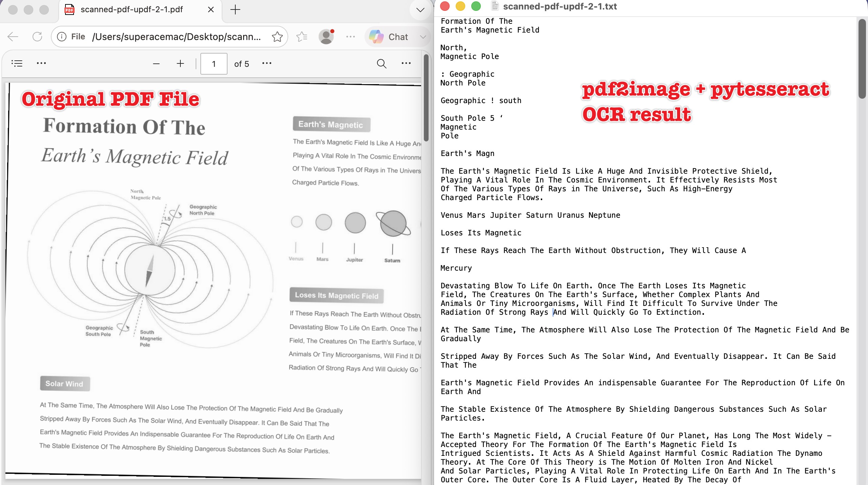This screenshot has height=485, width=868.
Task: Open the favorites list icon
Action: pos(301,37)
